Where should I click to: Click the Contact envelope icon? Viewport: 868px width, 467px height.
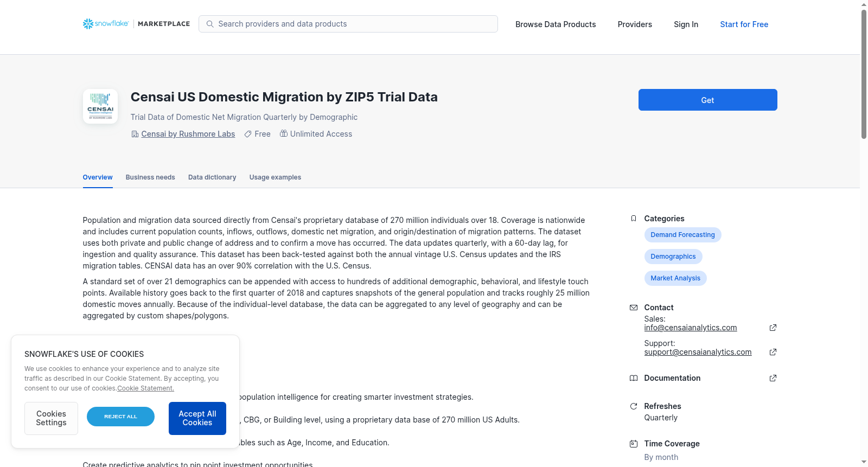click(634, 308)
